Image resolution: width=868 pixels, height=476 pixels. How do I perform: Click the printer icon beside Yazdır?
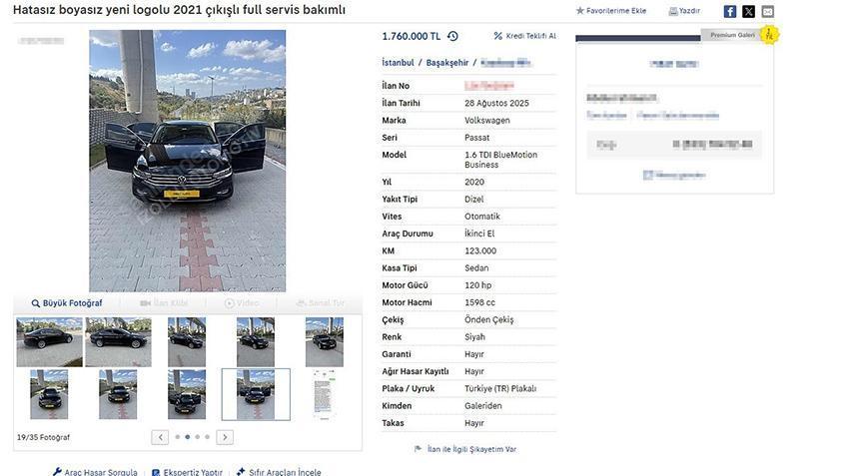[673, 11]
